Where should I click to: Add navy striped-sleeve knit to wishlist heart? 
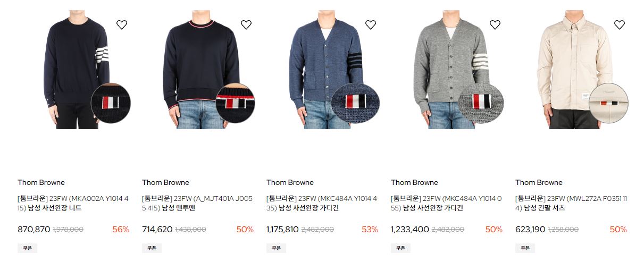click(122, 24)
